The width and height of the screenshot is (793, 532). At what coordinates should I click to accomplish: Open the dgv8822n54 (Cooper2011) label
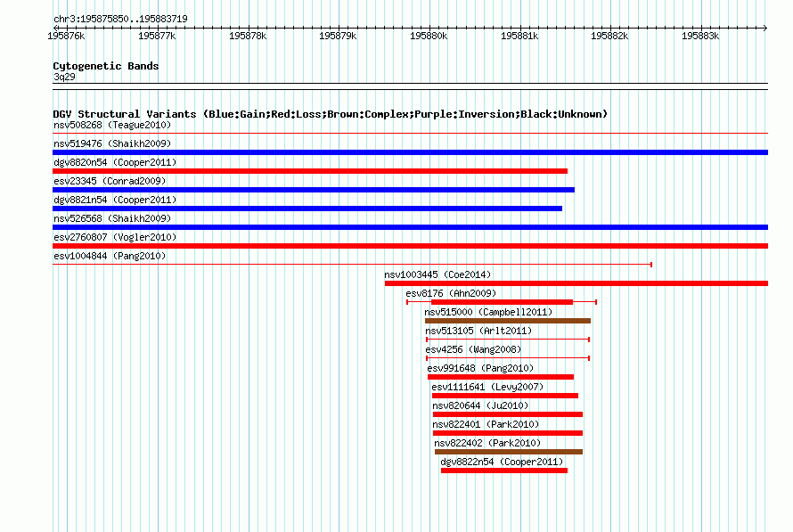pyautogui.click(x=502, y=462)
